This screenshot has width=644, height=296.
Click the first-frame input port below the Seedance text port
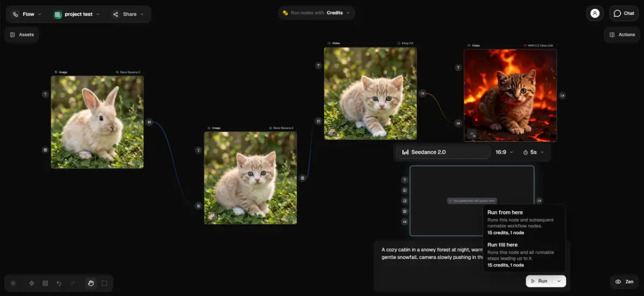(405, 190)
